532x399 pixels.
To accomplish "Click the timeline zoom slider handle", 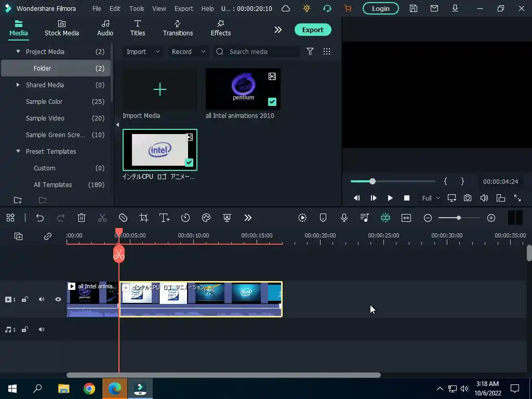I will [459, 218].
